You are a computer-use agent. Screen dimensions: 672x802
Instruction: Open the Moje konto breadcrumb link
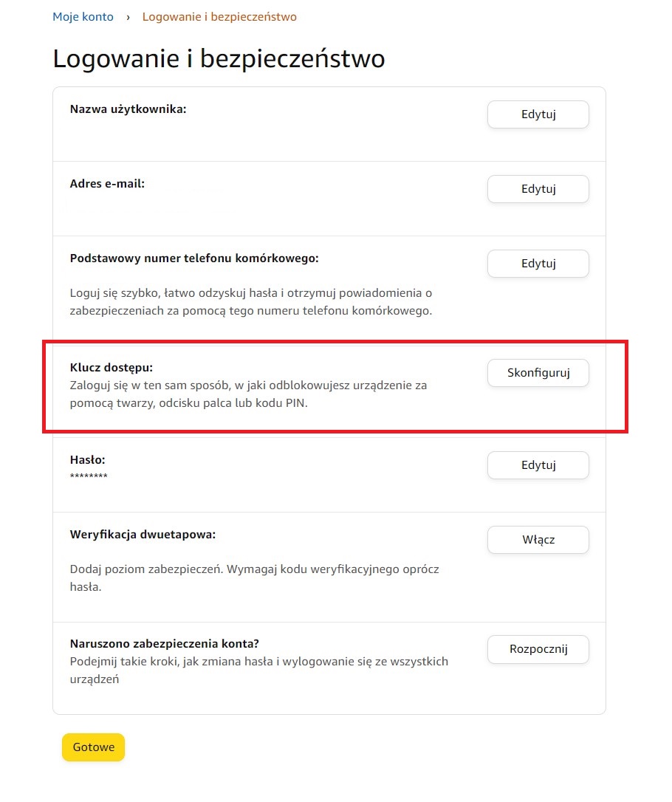point(83,17)
